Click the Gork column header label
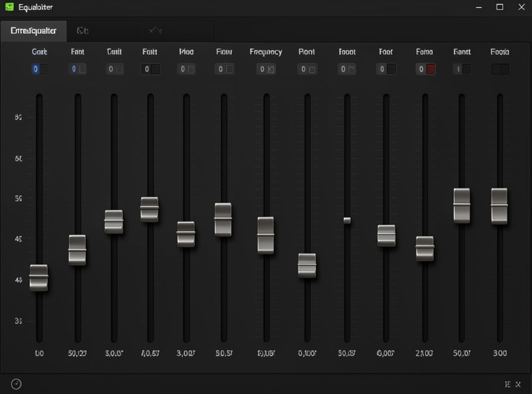 pyautogui.click(x=39, y=52)
